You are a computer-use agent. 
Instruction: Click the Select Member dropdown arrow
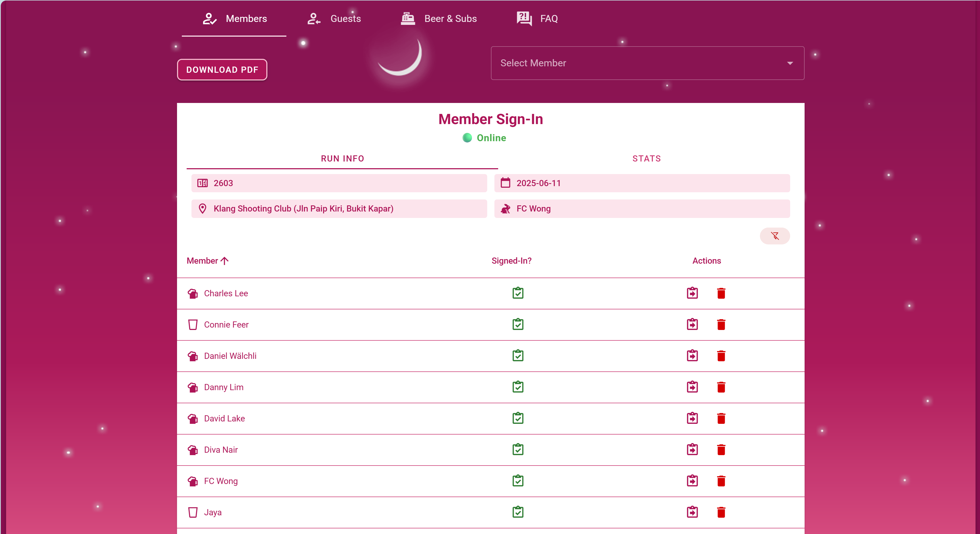pyautogui.click(x=790, y=63)
